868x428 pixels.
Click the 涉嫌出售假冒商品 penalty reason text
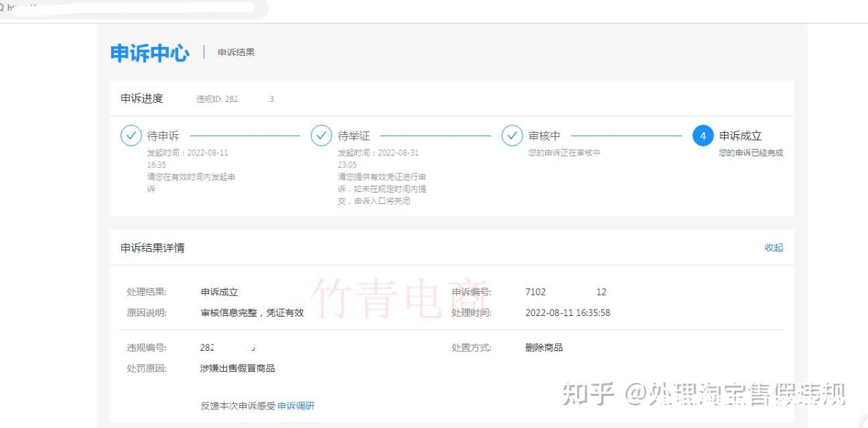pos(237,368)
